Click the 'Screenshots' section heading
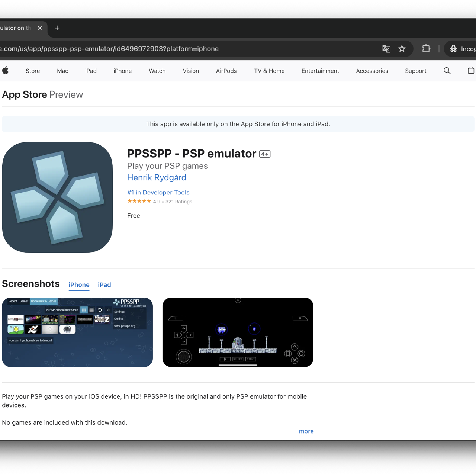This screenshot has width=476, height=476. [x=31, y=284]
